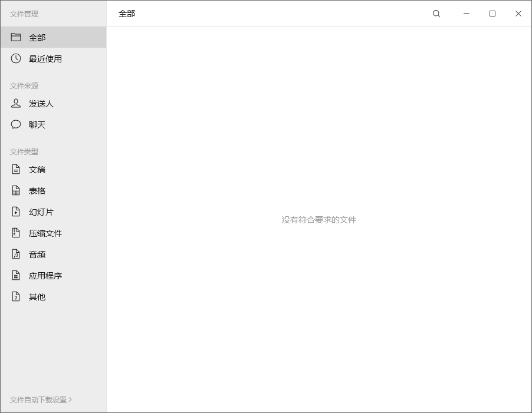Image resolution: width=532 pixels, height=413 pixels.
Task: Select the 其他 other files icon
Action: tap(15, 296)
